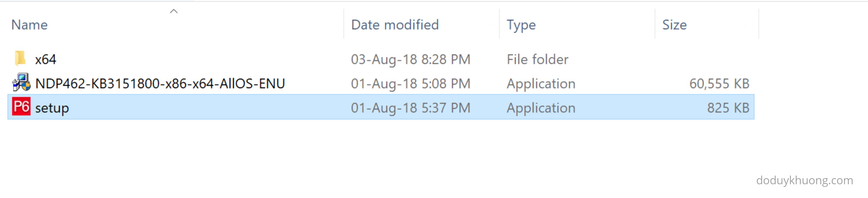Viewport: 868px width, 198px height.
Task: Toggle the sort arrow above the Name column
Action: coord(173,12)
